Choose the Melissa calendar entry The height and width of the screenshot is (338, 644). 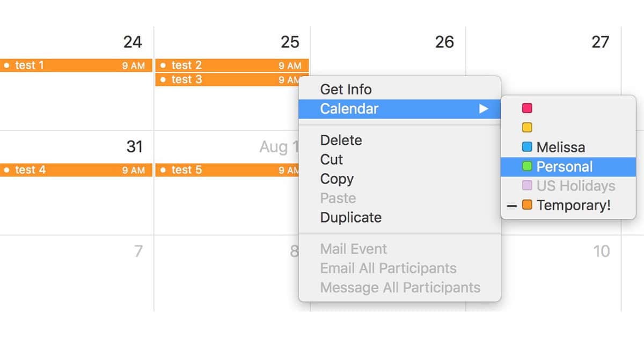point(560,147)
